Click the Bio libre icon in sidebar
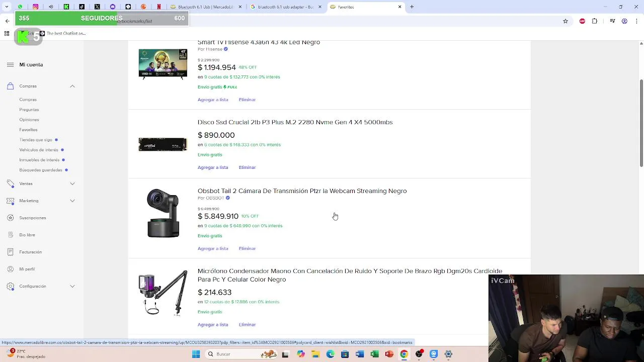644x362 pixels. pyautogui.click(x=10, y=235)
